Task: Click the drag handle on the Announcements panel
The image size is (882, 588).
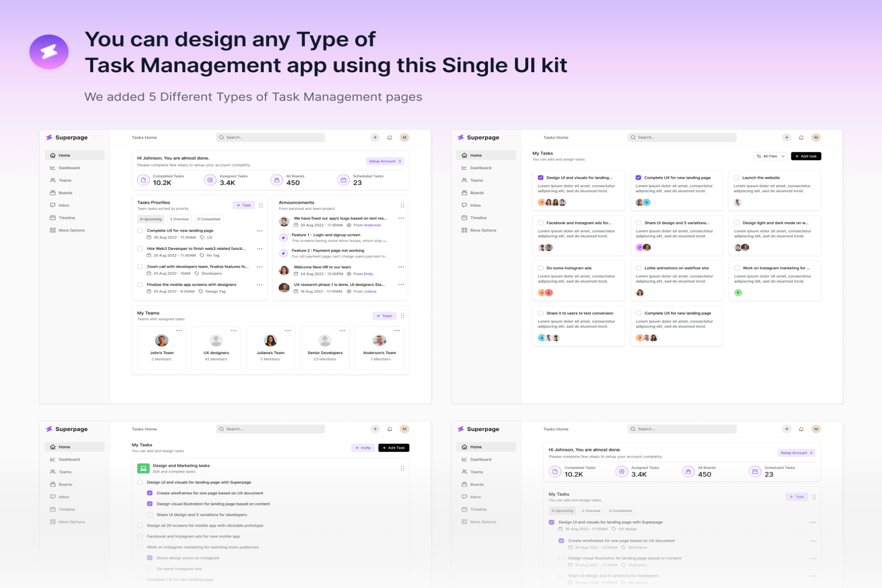Action: [x=402, y=205]
